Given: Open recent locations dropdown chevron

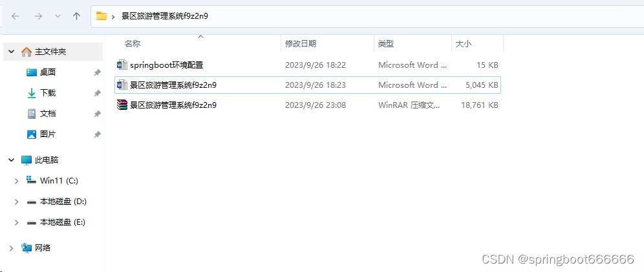Looking at the screenshot, I should [x=58, y=16].
